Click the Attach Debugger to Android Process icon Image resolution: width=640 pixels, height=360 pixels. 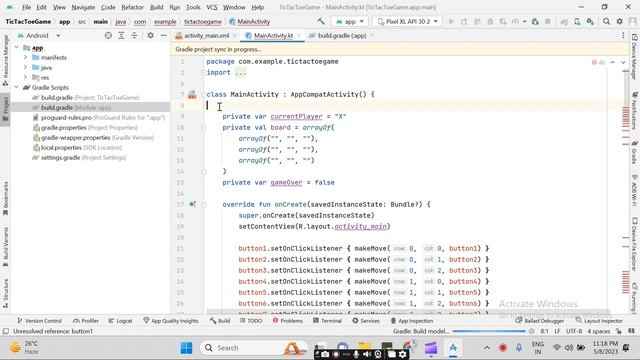535,21
